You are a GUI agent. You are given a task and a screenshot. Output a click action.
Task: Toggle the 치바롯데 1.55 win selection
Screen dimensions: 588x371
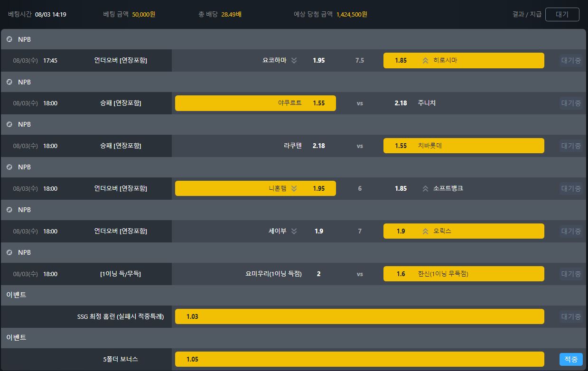(463, 146)
